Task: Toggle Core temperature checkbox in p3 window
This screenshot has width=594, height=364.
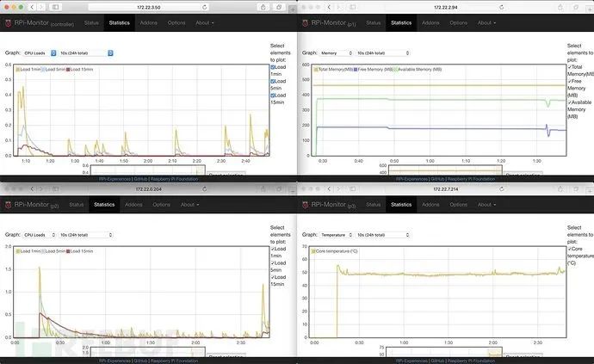Action: (x=569, y=249)
